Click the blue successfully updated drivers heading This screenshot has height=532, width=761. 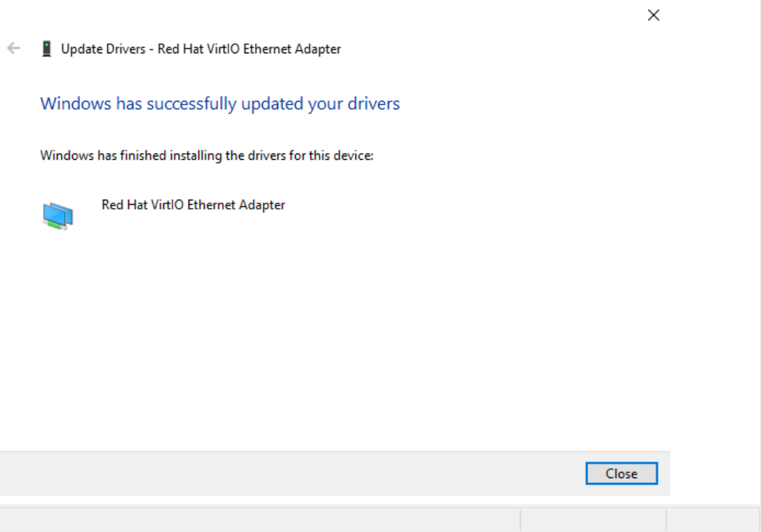(x=220, y=104)
